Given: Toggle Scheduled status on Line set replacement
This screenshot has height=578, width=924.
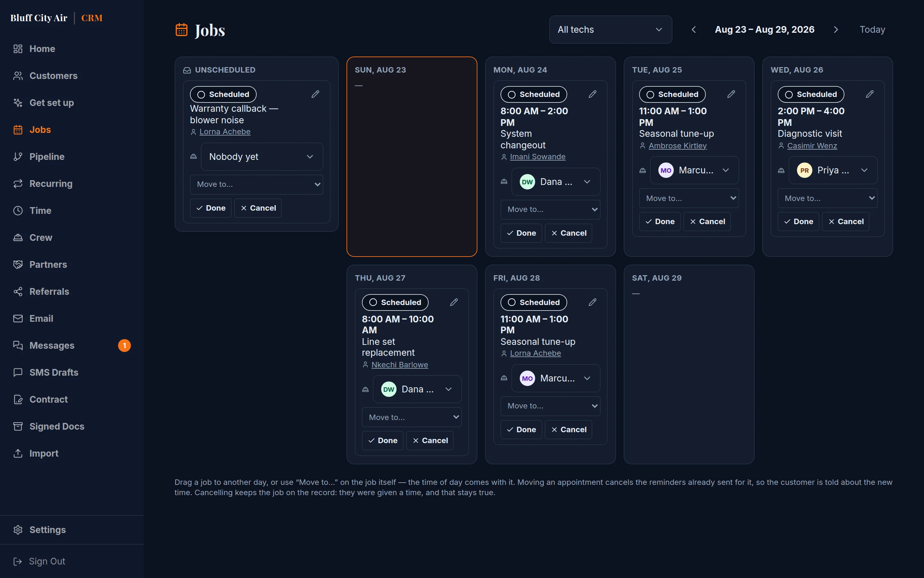Looking at the screenshot, I should point(395,302).
